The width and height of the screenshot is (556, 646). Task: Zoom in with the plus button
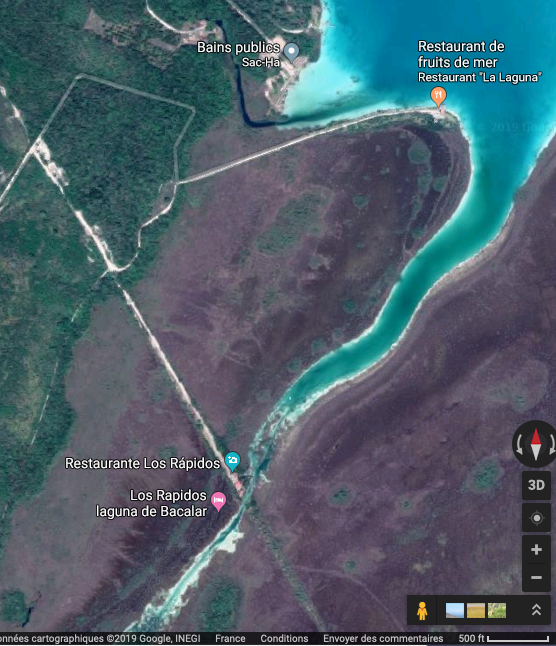pyautogui.click(x=536, y=550)
